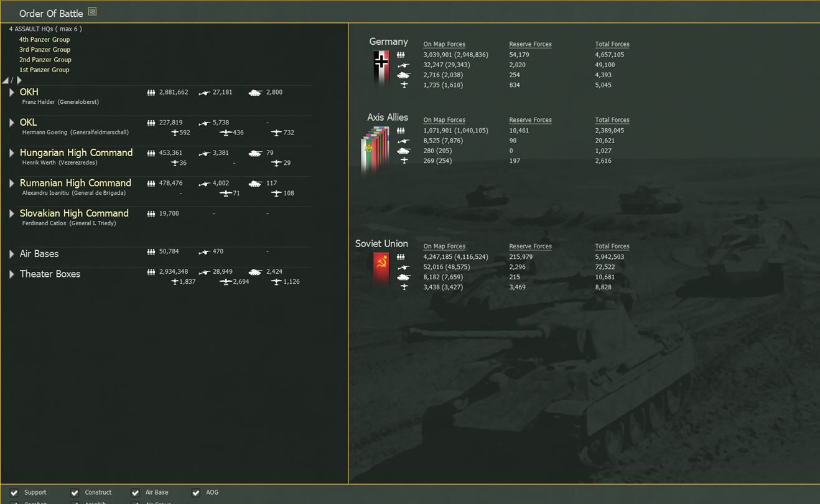The height and width of the screenshot is (504, 820).
Task: Click the bomber icon beside 436 in OKL row
Action: coord(226,133)
